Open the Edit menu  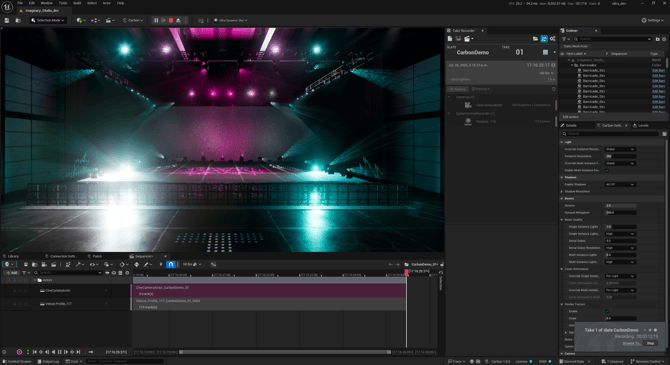32,3
